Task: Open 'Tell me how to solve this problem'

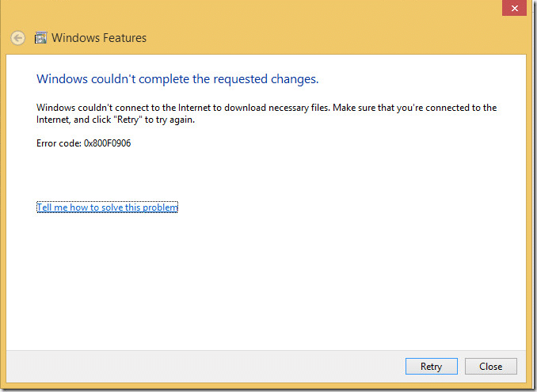Action: click(x=107, y=207)
